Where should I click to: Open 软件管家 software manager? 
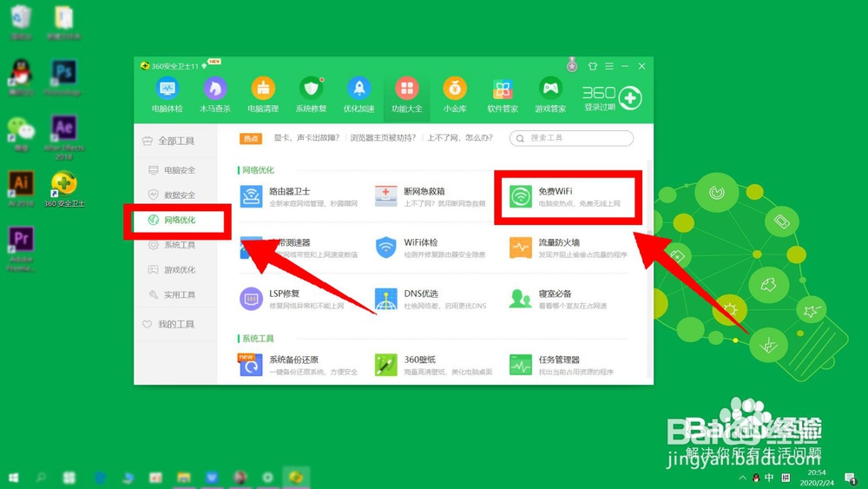tap(503, 96)
